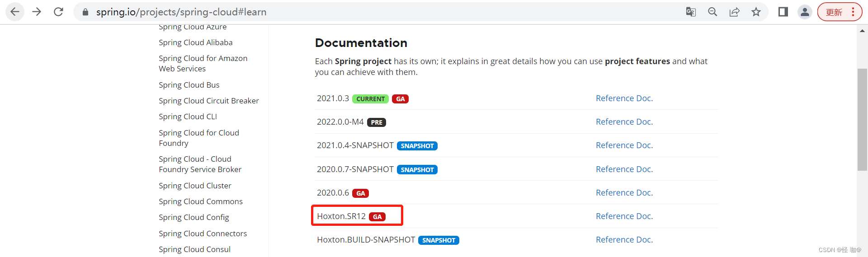Open Spring Cloud Config link

194,217
